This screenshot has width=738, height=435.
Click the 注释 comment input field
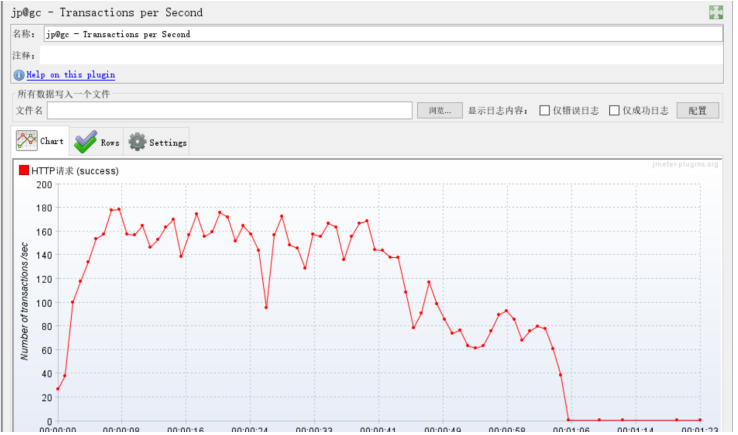[381, 56]
